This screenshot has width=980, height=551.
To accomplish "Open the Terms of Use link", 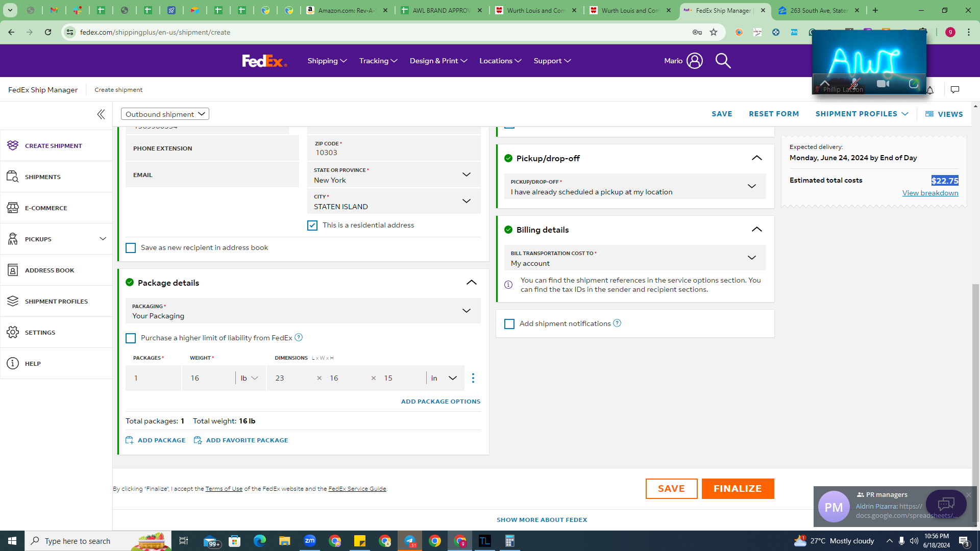I will coord(224,489).
